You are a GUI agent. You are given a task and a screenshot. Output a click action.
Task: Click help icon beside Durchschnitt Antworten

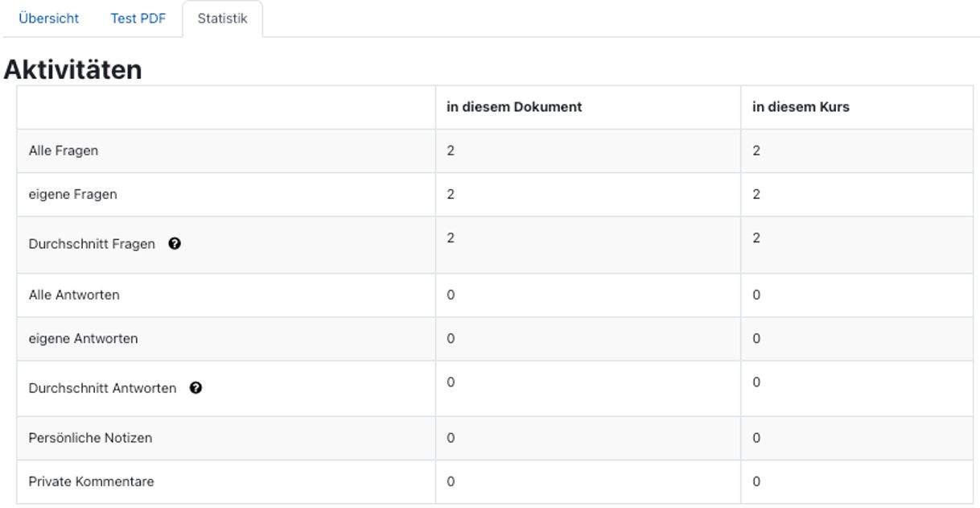coord(196,388)
